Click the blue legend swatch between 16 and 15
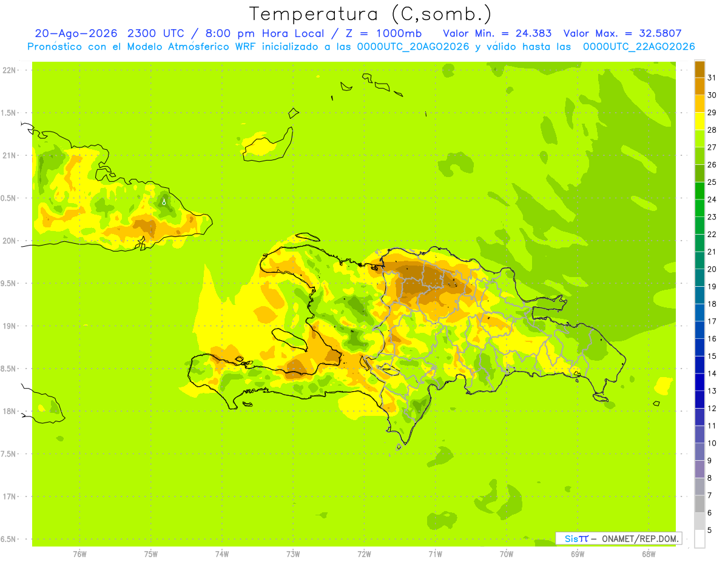 [x=699, y=347]
